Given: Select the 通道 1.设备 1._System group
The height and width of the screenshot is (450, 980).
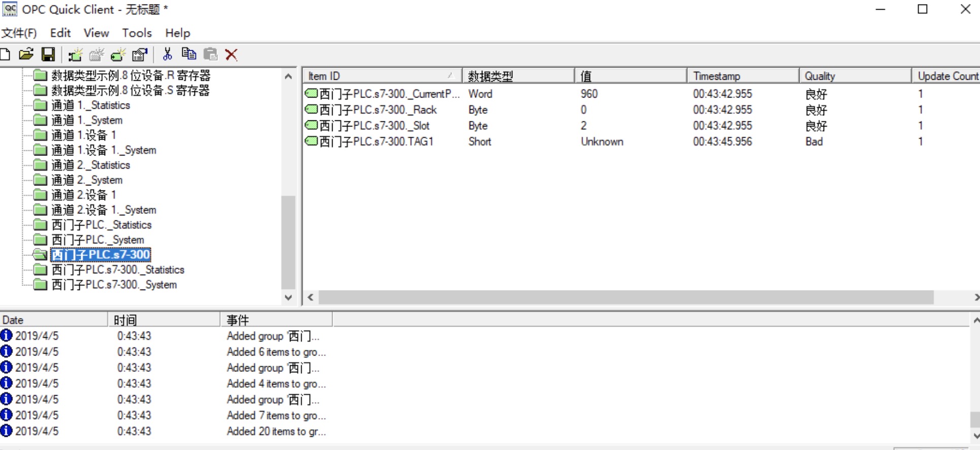Looking at the screenshot, I should point(104,150).
